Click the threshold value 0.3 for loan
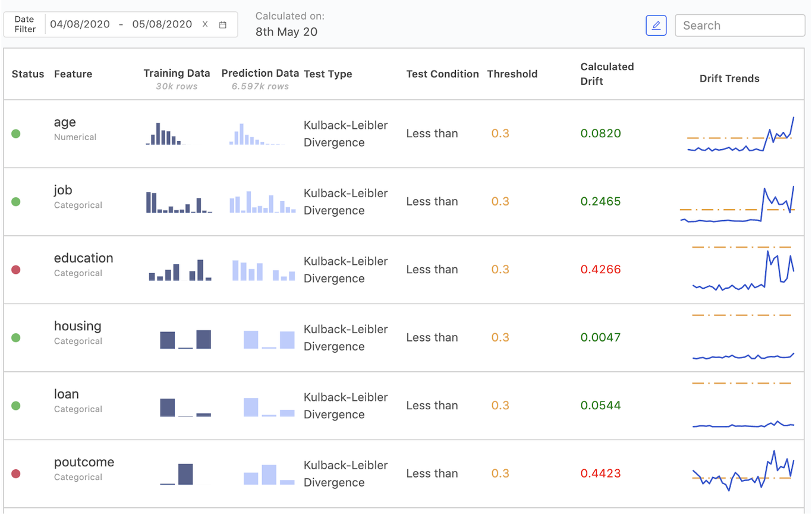 [x=500, y=405]
